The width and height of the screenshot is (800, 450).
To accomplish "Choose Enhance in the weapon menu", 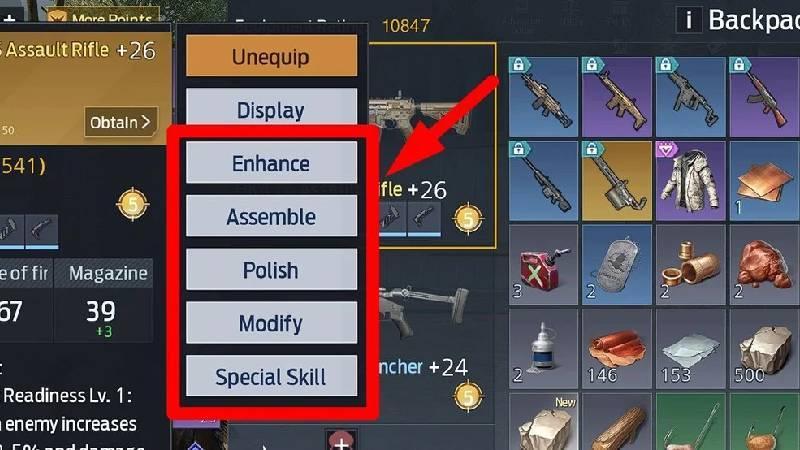I will point(271,163).
